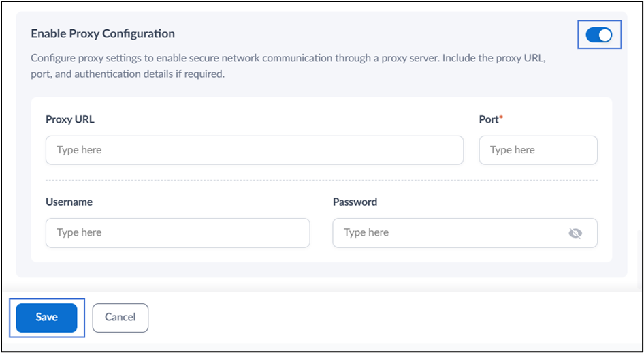Click the grey panel margin beneath the form card
This screenshot has height=353, width=644.
321,270
